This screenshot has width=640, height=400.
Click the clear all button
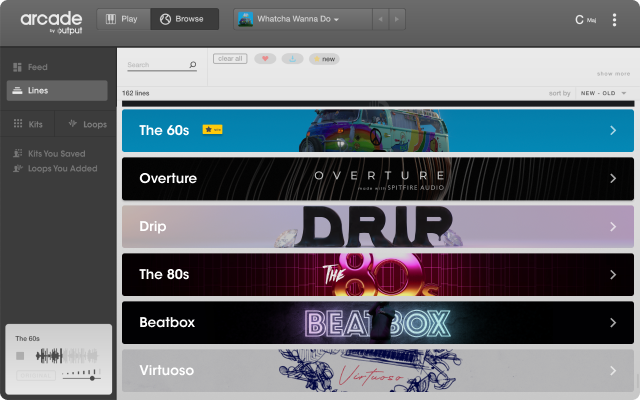[x=230, y=59]
